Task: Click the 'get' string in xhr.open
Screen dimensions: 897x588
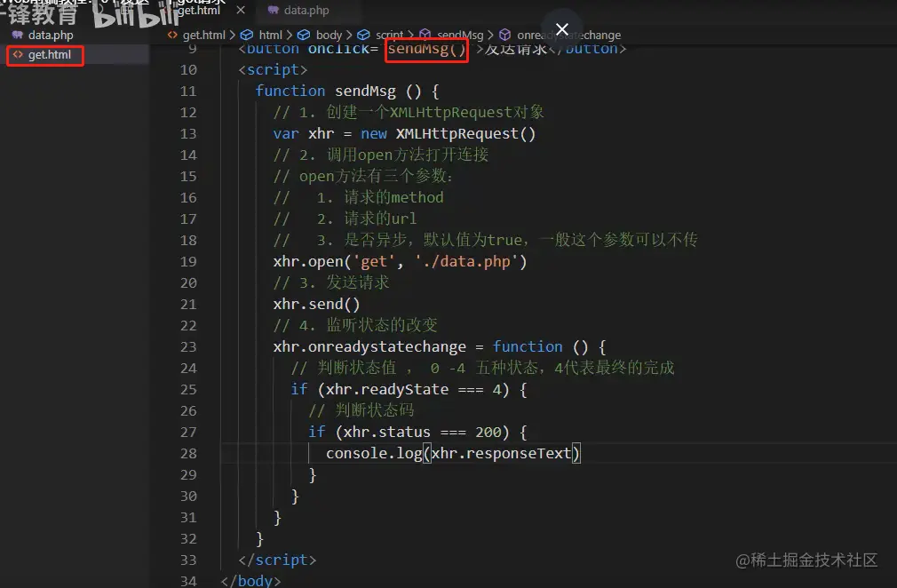Action: (x=374, y=261)
